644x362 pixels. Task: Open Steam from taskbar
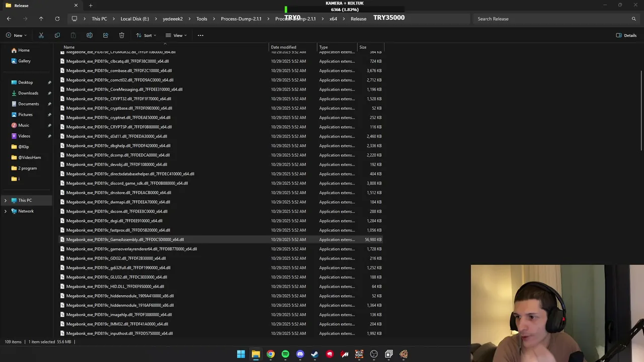click(x=315, y=354)
